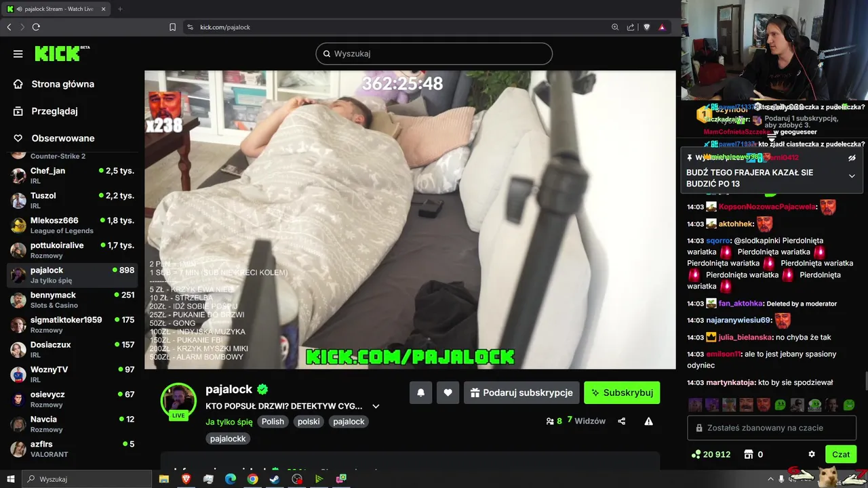
Task: Click the report warning triangle icon
Action: point(648,421)
